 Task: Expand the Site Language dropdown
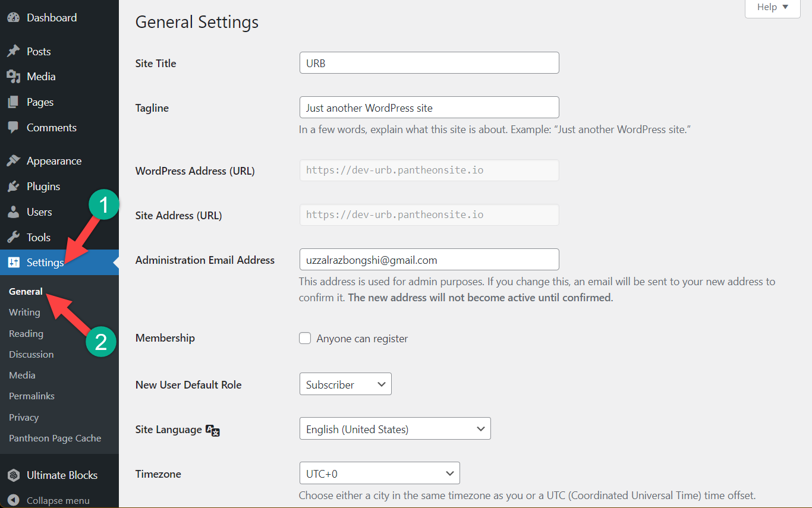[x=395, y=428]
